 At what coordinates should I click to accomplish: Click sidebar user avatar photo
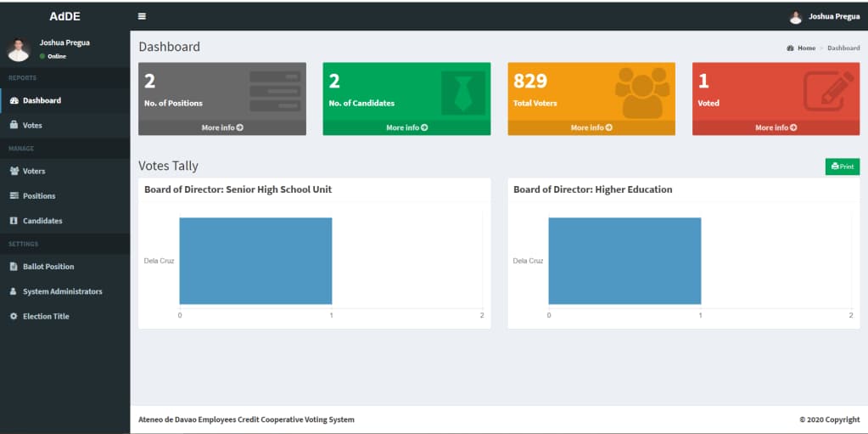(x=19, y=50)
